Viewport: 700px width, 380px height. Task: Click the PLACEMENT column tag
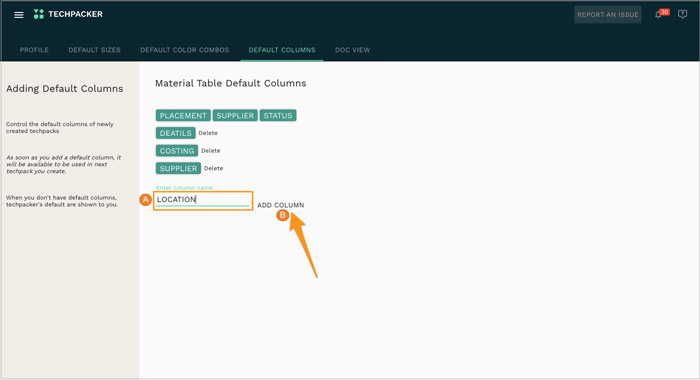tap(183, 116)
